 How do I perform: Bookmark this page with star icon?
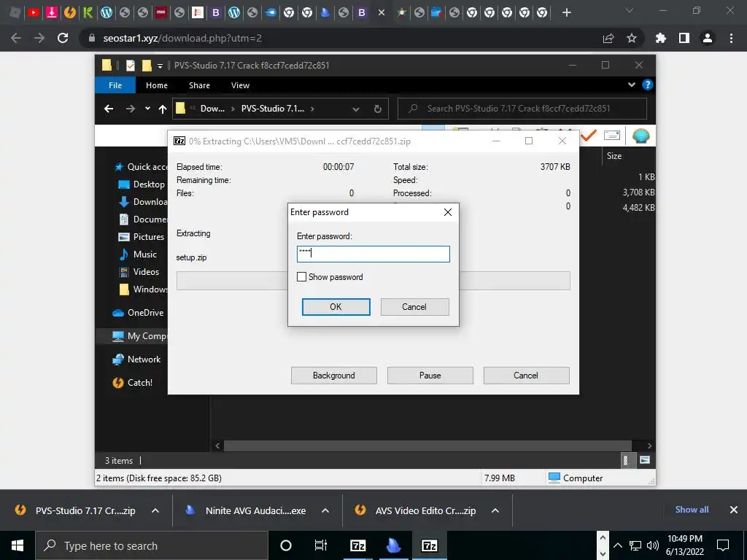(x=632, y=38)
